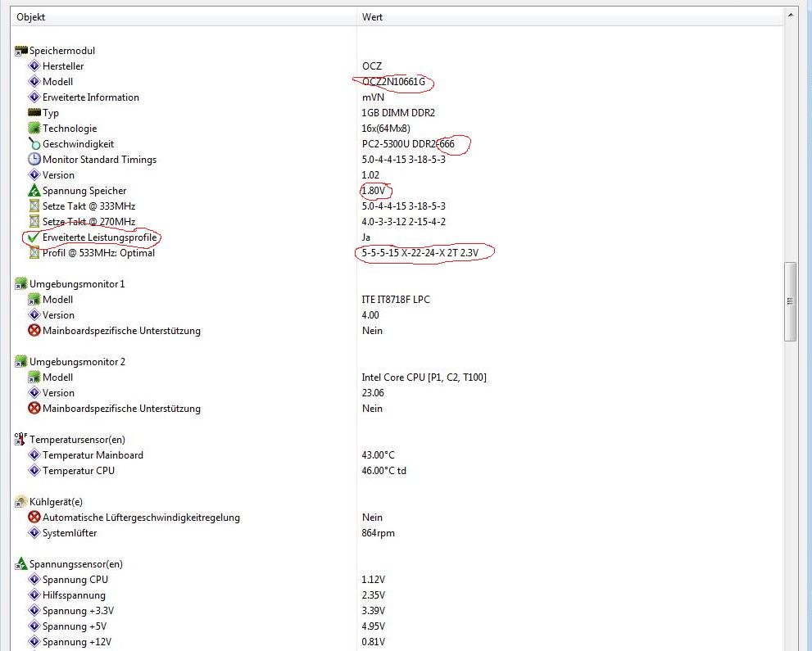This screenshot has width=812, height=651.
Task: Click the value ITE IT8718F LPC
Action: 396,300
